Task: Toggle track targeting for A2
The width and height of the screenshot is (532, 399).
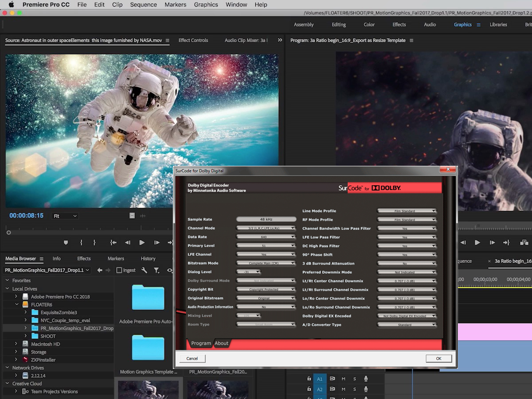Action: (x=320, y=389)
